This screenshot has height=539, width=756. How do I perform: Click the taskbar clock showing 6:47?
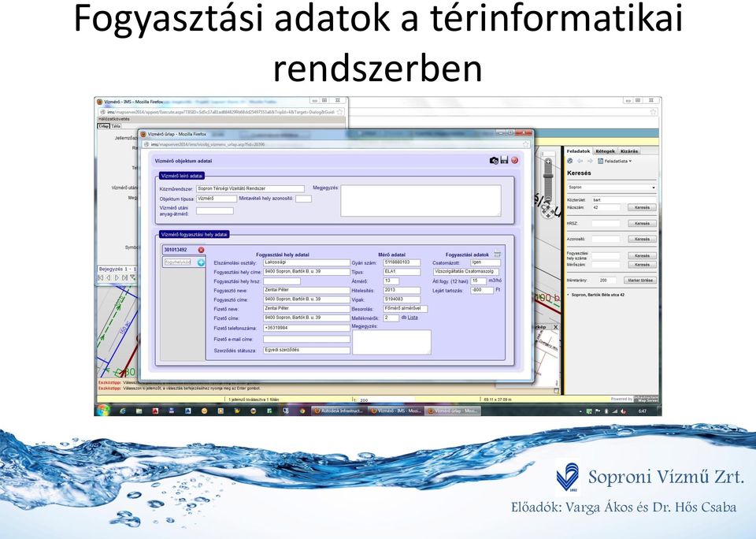[643, 411]
